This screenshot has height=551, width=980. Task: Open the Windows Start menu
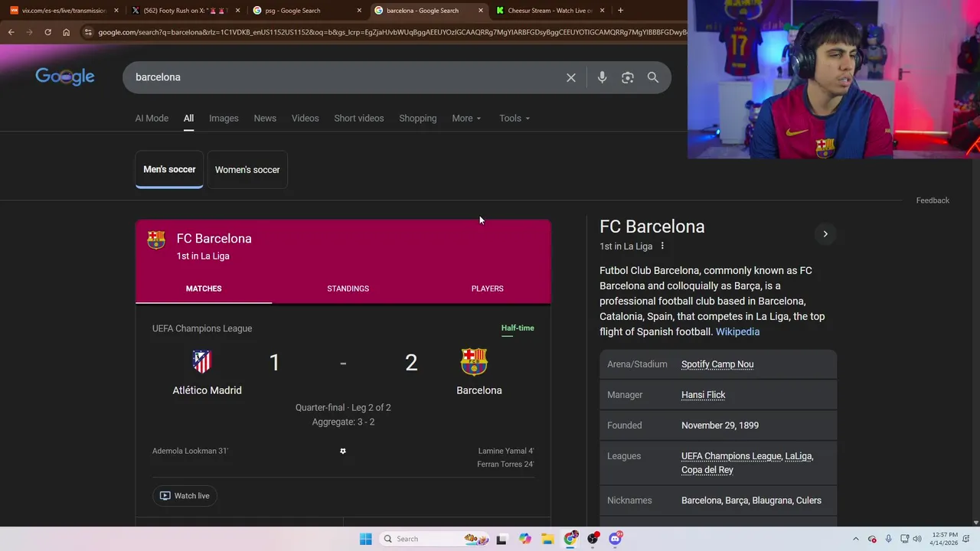(365, 539)
